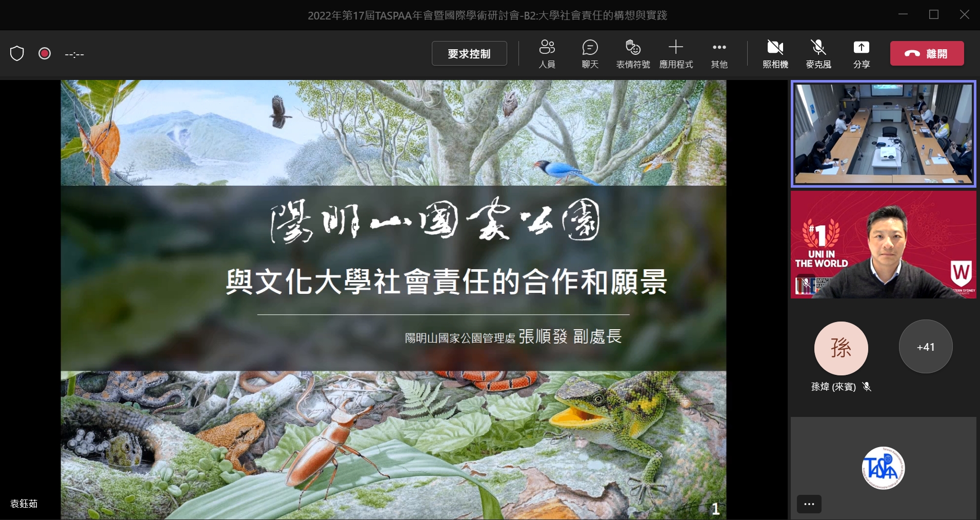Select the conference room video thumbnail
This screenshot has height=520, width=980.
tap(883, 134)
